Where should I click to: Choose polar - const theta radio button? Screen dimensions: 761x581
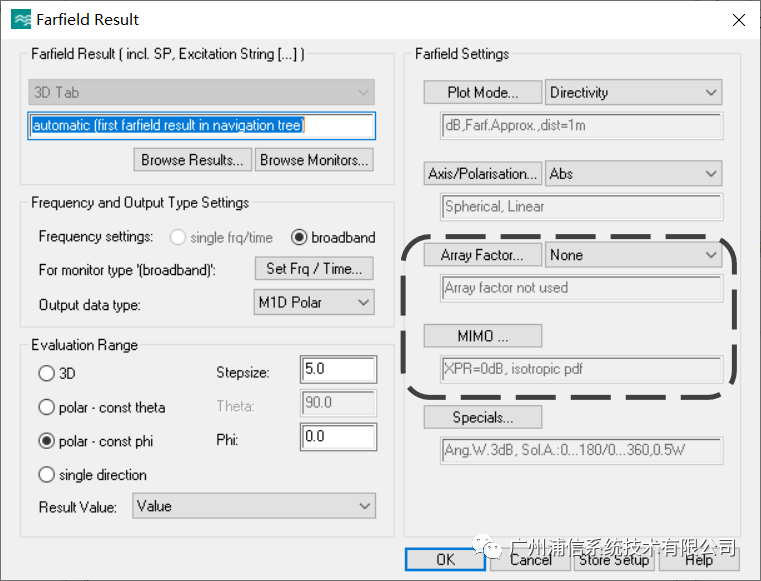coord(46,407)
